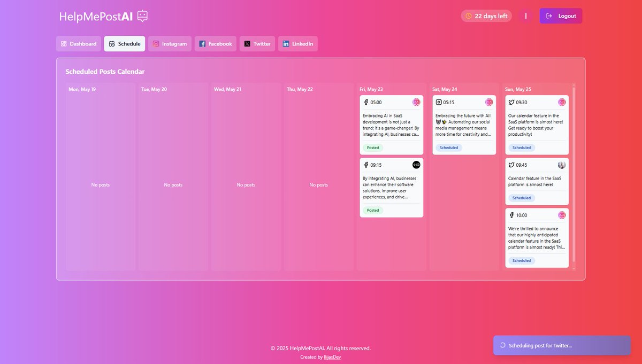Viewport: 642px width, 364px height.
Task: Click the Fri, May 23 column header
Action: 371,89
